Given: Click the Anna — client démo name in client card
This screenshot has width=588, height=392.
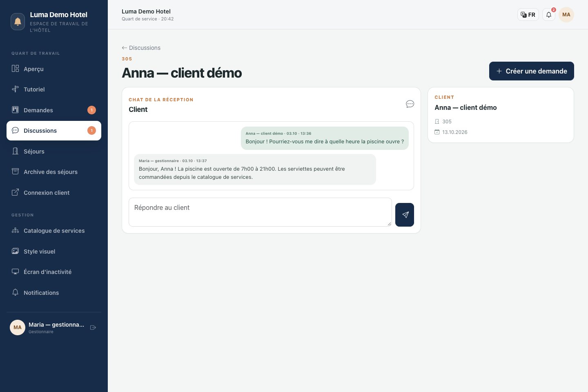Looking at the screenshot, I should 465,107.
